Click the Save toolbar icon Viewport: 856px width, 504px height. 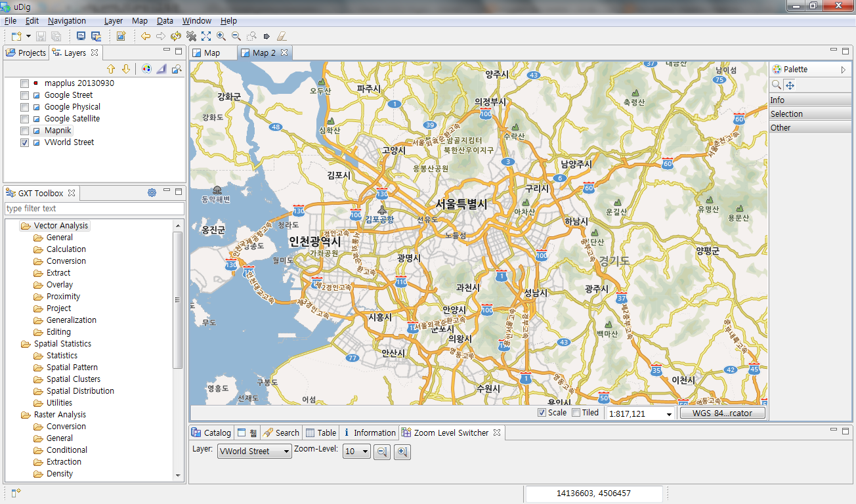(x=41, y=36)
